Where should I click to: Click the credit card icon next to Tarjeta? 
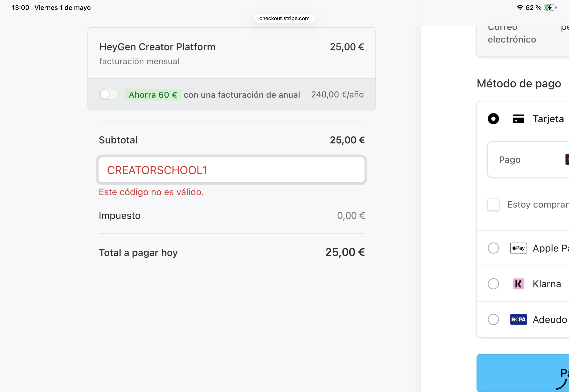pos(518,119)
